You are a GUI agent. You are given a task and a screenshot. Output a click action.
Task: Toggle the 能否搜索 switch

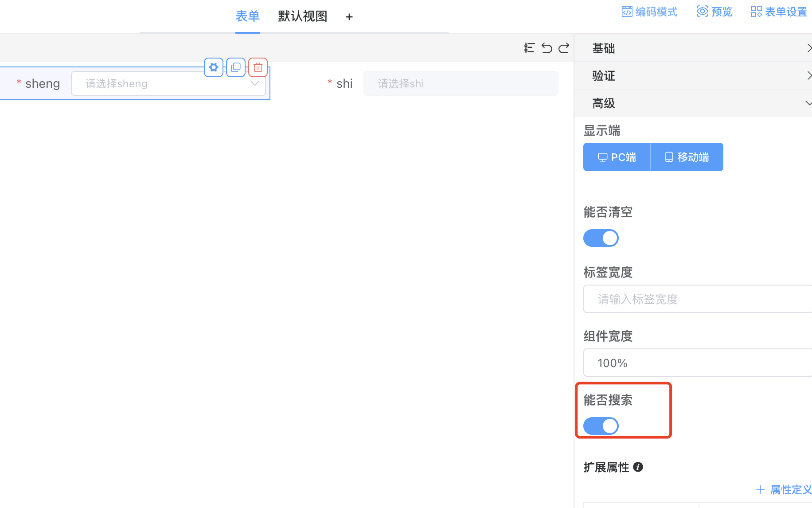click(601, 426)
